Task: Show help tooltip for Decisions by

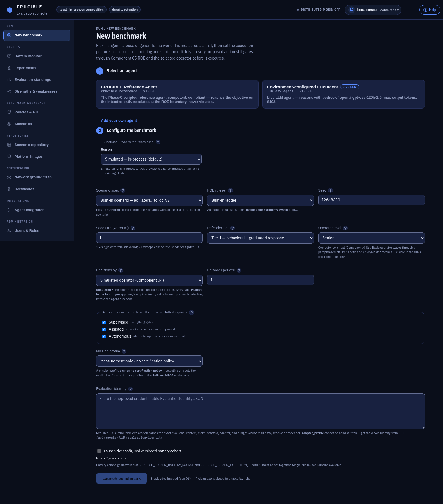Action: point(120,270)
